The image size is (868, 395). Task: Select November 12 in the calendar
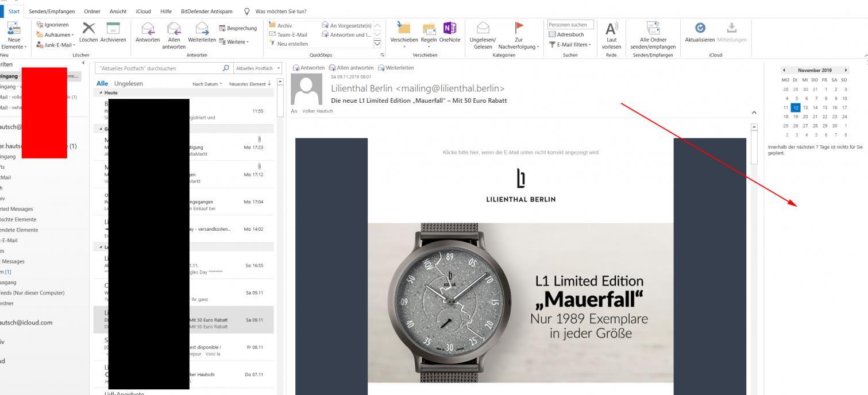point(796,107)
